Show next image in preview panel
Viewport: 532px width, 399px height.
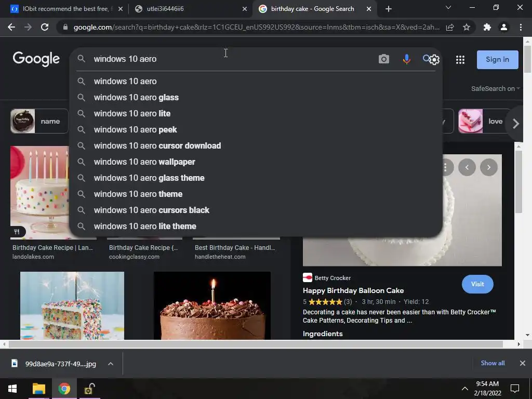click(x=488, y=167)
